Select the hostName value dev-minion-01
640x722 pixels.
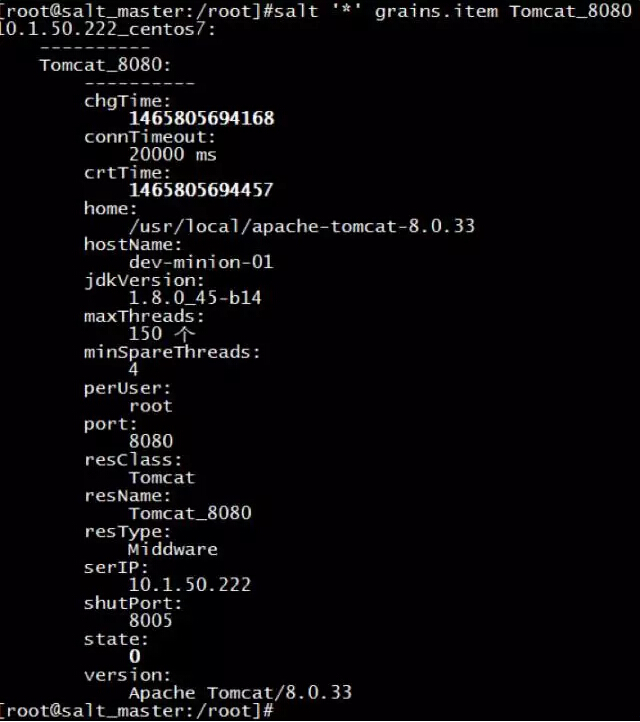[x=201, y=262]
